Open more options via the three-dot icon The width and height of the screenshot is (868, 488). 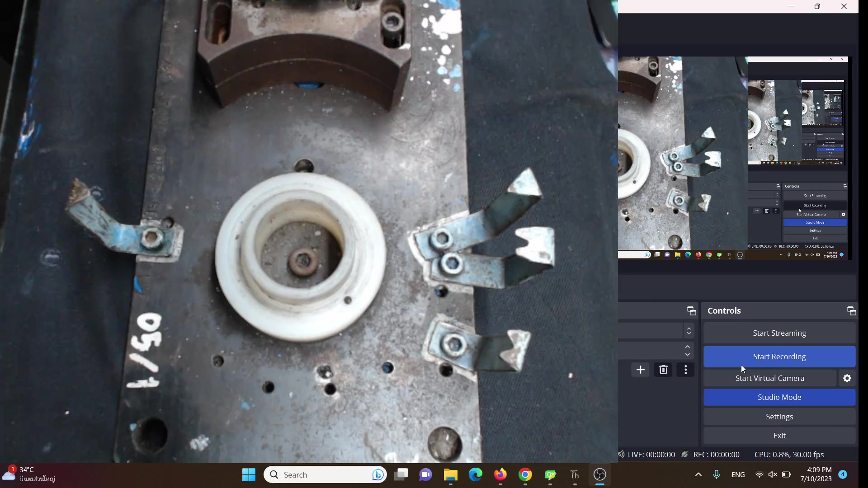click(685, 370)
